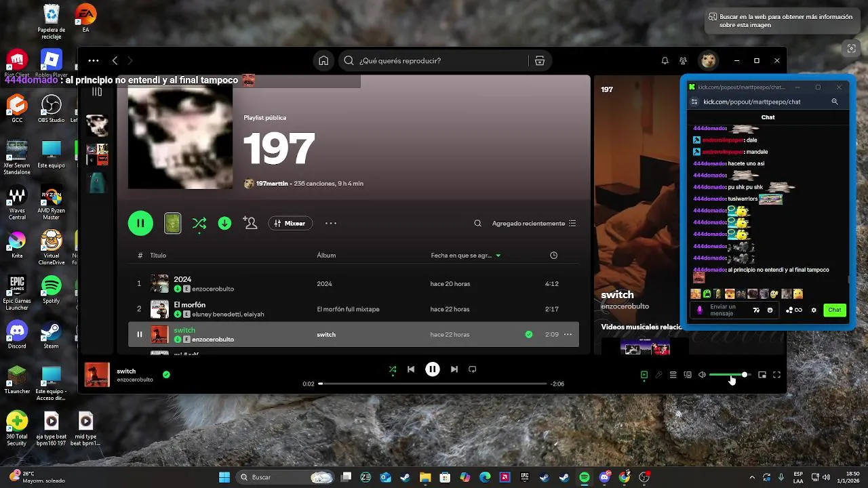Open Friend Activity icon in Spotify header
The height and width of the screenshot is (488, 868).
coord(684,61)
